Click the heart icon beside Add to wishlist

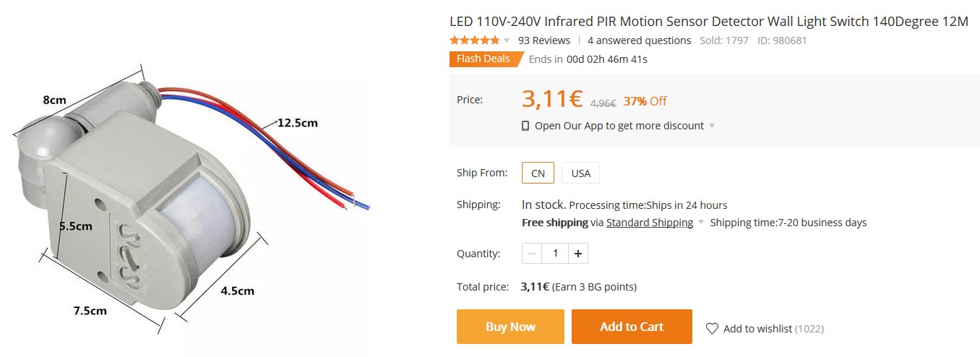point(712,328)
